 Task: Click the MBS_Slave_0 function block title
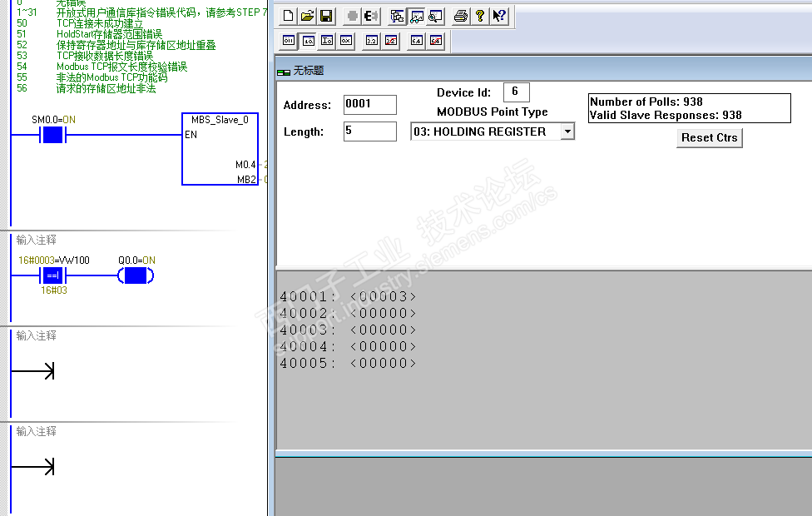(x=220, y=120)
